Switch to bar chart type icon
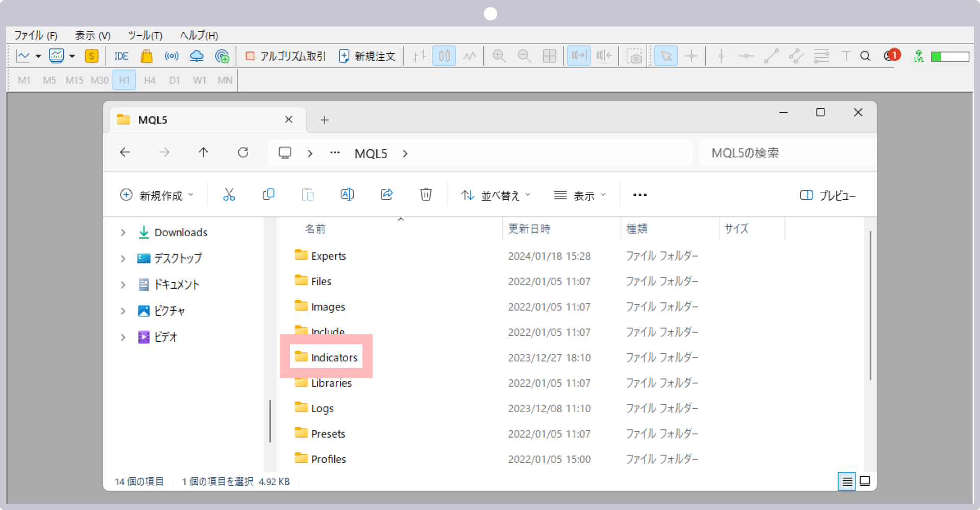 (x=419, y=56)
